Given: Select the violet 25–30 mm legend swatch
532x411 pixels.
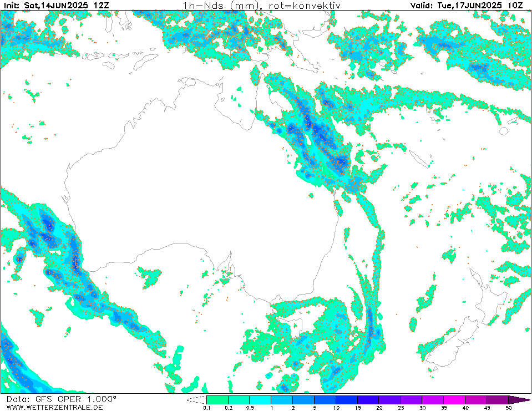Looking at the screenshot, I should (411, 400).
